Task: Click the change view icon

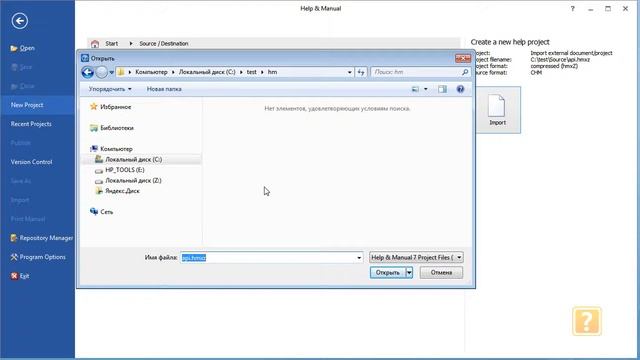Action: [x=416, y=89]
